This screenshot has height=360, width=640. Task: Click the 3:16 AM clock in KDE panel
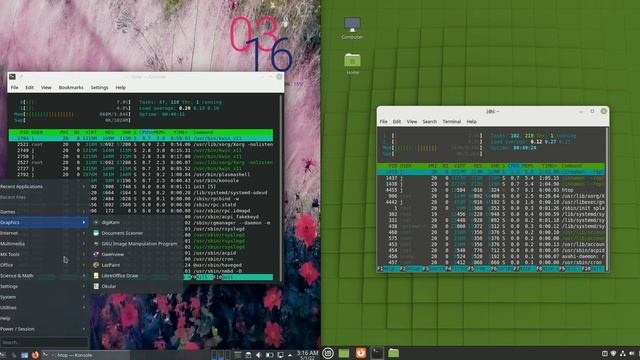pos(307,354)
